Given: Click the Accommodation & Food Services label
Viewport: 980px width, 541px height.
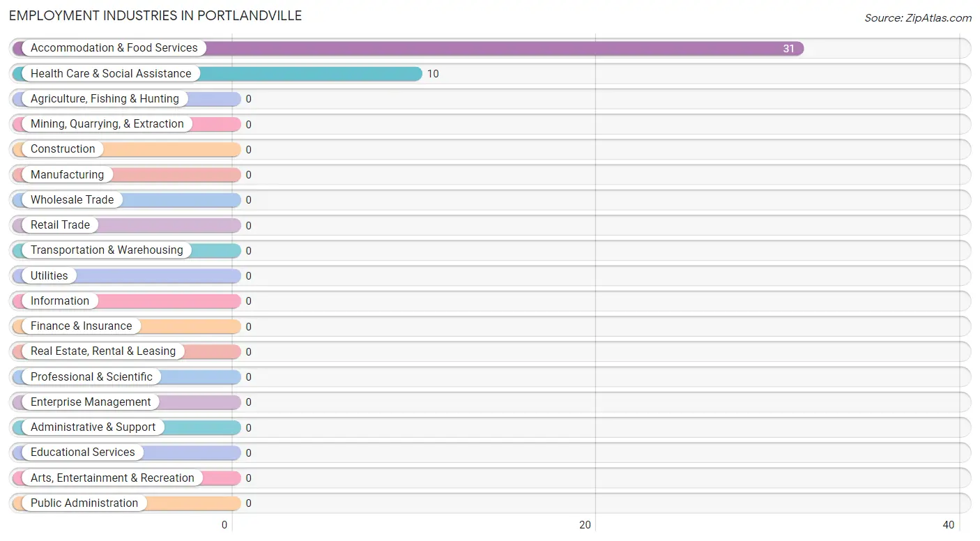Looking at the screenshot, I should point(114,48).
